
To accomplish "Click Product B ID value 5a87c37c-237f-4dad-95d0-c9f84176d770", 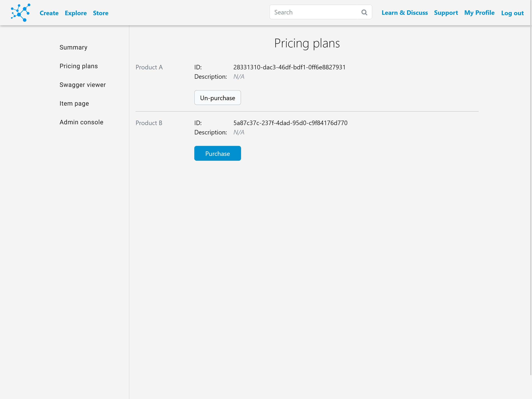I will point(290,123).
